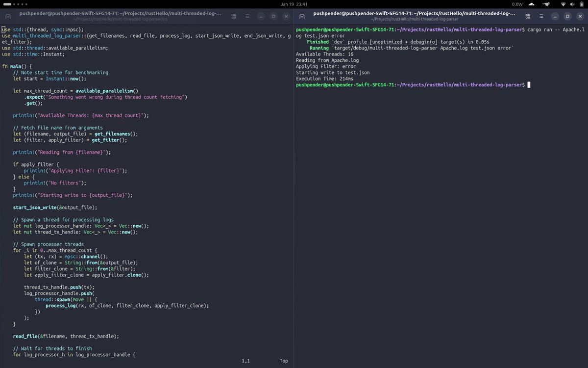Click the 'Reading from Apache.log' output line
Image resolution: width=588 pixels, height=368 pixels.
[x=327, y=60]
